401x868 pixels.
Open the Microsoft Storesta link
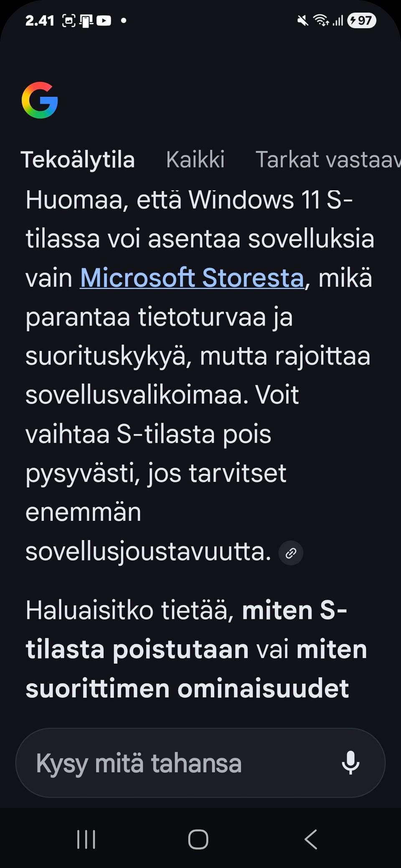click(x=192, y=277)
